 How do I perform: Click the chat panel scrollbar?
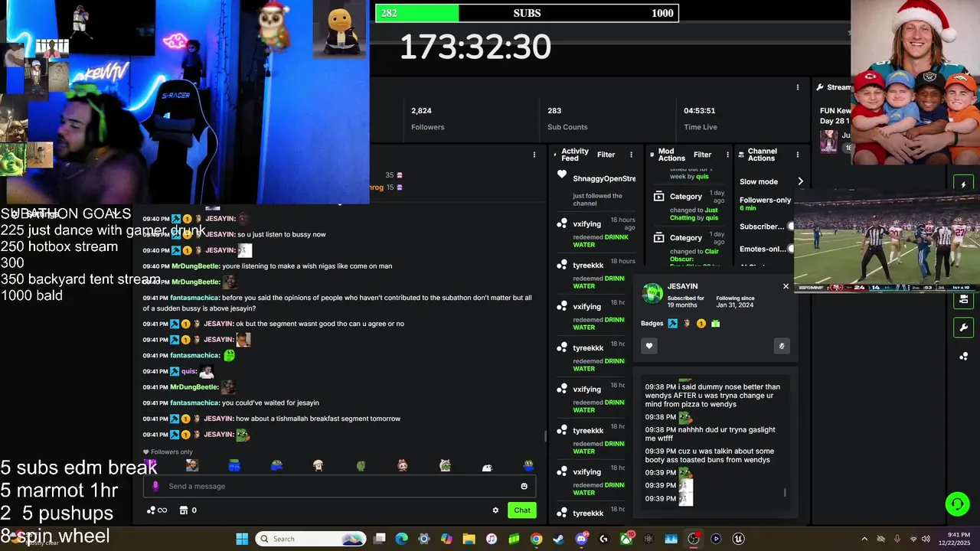coord(545,436)
